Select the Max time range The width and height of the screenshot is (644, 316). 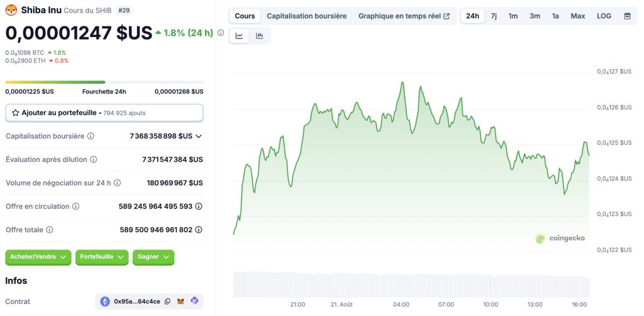click(577, 16)
